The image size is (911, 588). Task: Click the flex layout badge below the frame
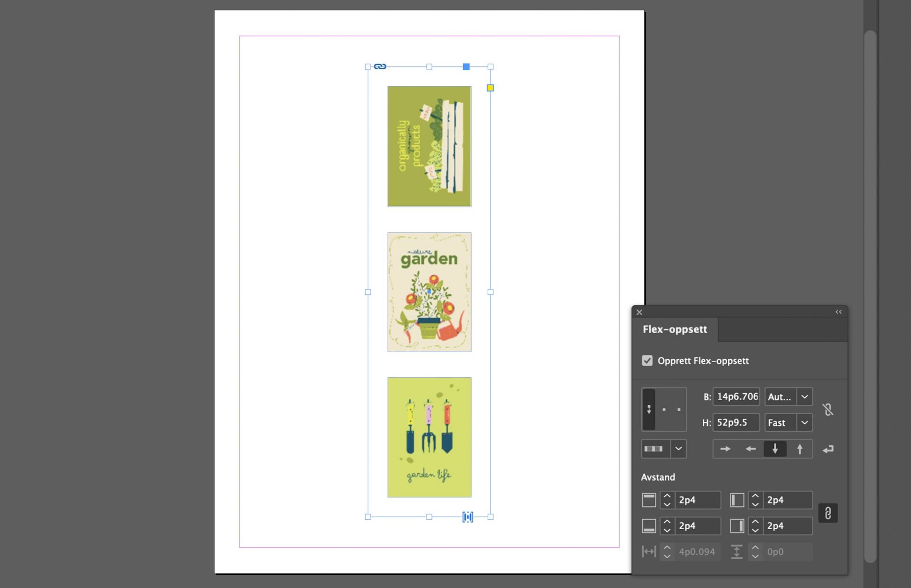tap(467, 517)
